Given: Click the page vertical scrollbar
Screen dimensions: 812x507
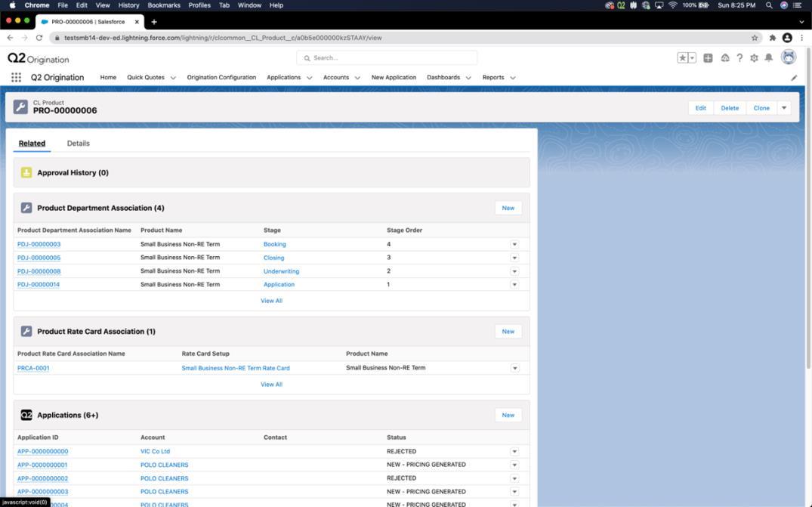Looking at the screenshot, I should point(808,207).
